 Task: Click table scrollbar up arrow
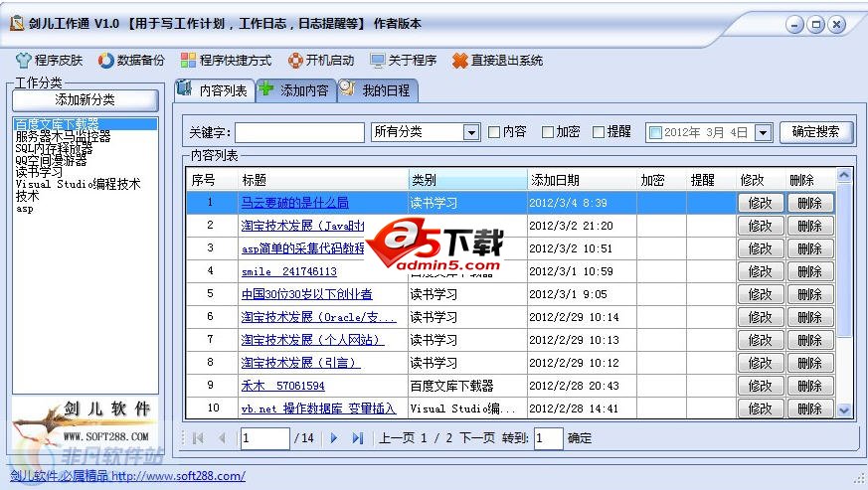pos(844,176)
